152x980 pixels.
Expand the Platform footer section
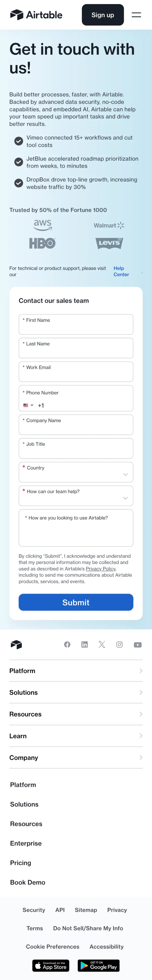tap(76, 671)
